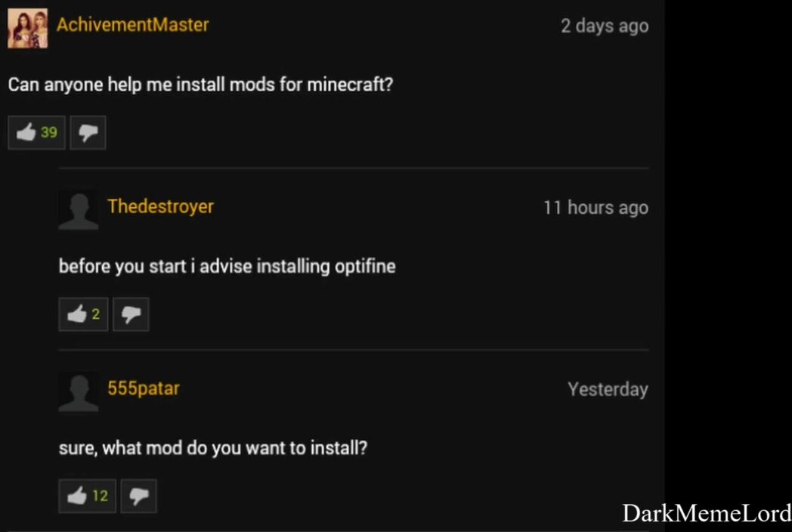Thumbs up Thedestroyer's optifine reply
Viewport: 792px width, 532px height.
(83, 314)
